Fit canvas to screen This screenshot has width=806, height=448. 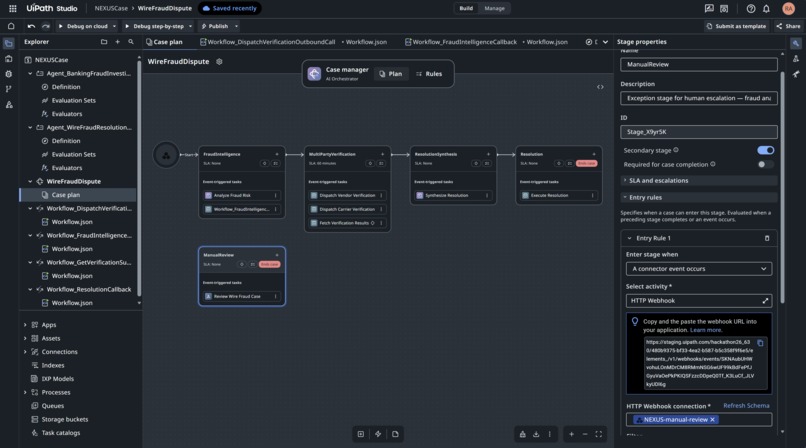tap(599, 434)
